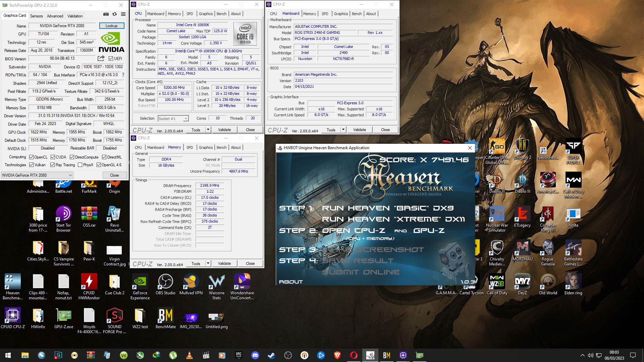Click Steam icon in taskbar

click(x=271, y=355)
